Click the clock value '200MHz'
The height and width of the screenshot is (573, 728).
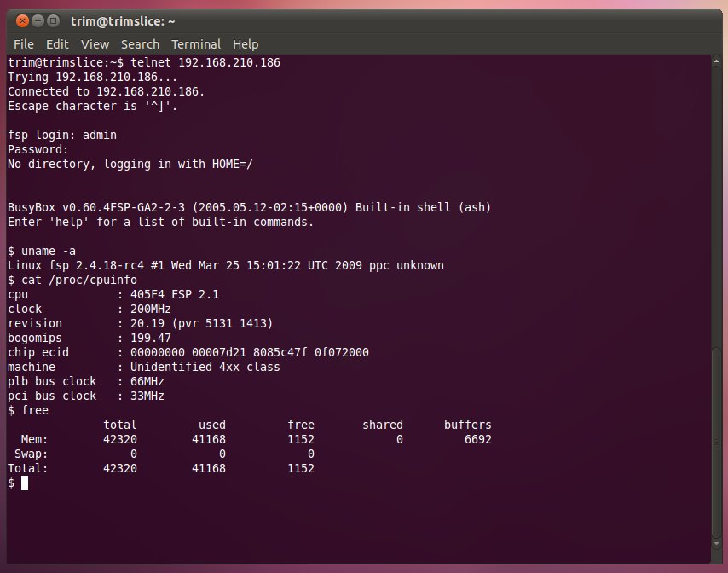pyautogui.click(x=150, y=309)
